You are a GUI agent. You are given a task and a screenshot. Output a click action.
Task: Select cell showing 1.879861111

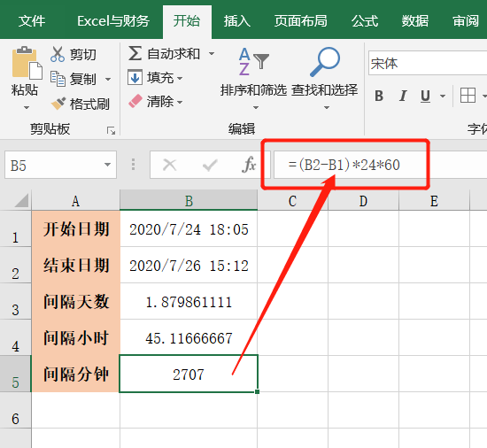coord(189,301)
